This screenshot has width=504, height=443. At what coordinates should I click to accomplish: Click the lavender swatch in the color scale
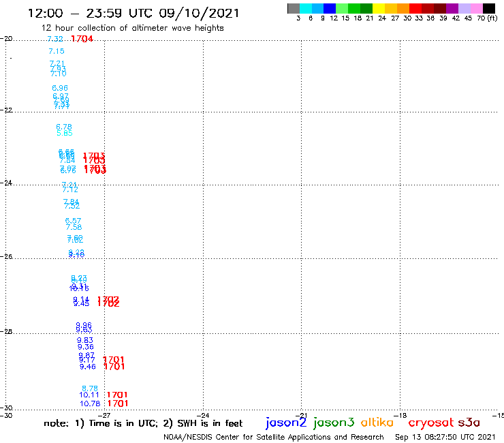tap(464, 9)
